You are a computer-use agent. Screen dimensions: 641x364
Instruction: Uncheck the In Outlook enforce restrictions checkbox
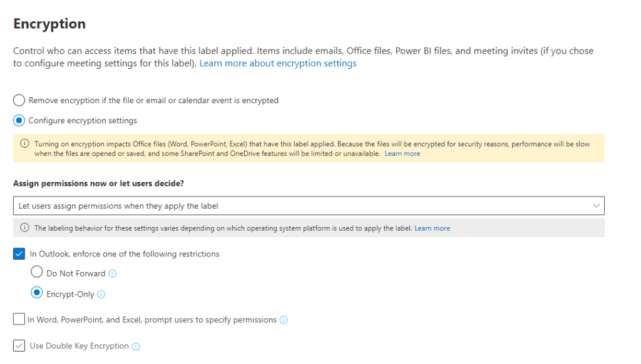(x=19, y=254)
